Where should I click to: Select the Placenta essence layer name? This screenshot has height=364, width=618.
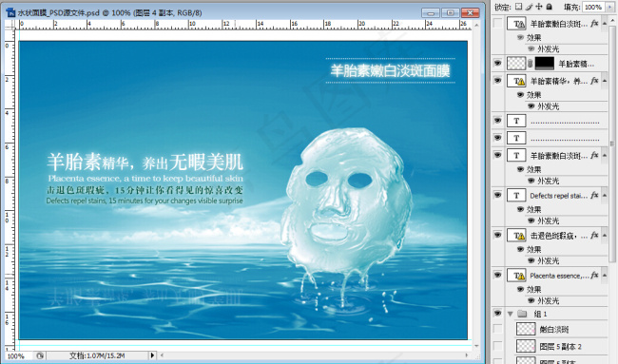pos(559,276)
